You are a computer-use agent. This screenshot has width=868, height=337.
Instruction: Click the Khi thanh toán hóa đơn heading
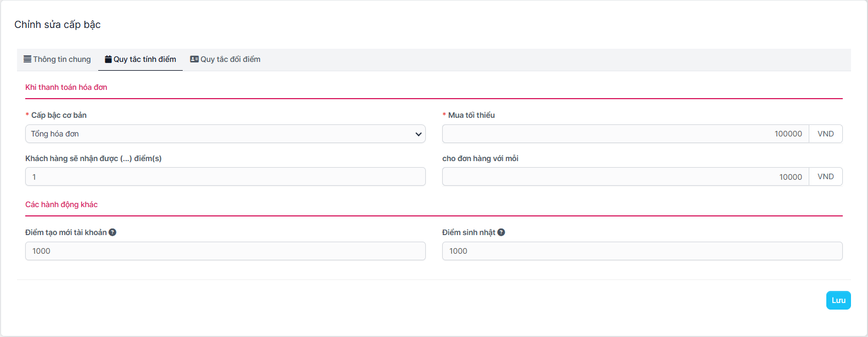(x=66, y=87)
